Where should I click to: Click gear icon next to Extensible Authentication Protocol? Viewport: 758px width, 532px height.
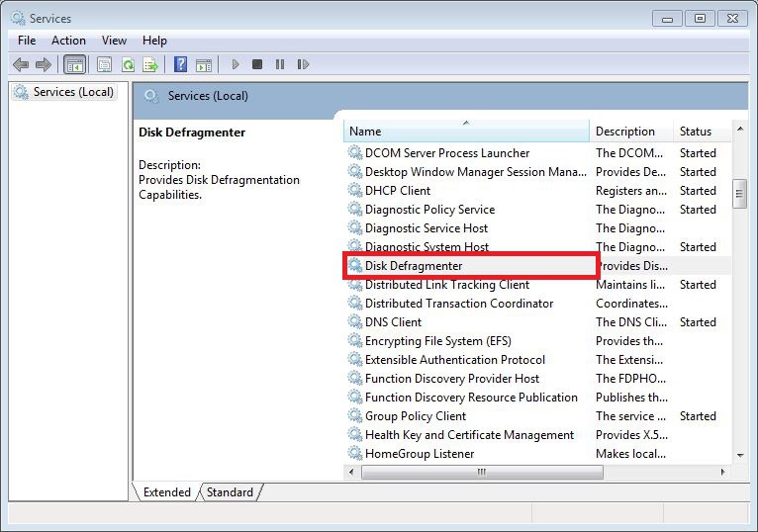pyautogui.click(x=355, y=360)
